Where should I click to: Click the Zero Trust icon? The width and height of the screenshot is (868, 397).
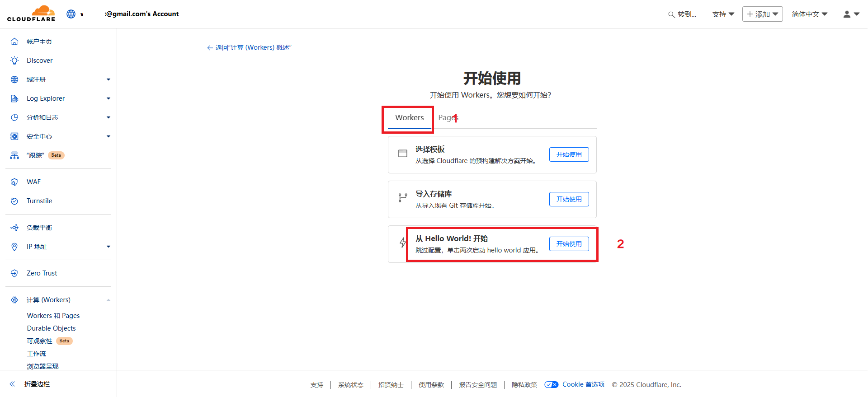tap(14, 273)
